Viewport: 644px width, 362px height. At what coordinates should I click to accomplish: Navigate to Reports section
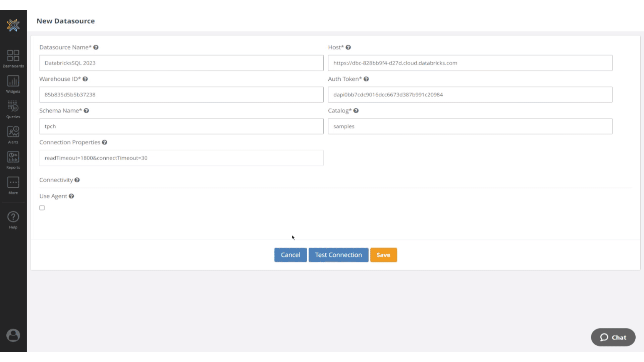[13, 159]
